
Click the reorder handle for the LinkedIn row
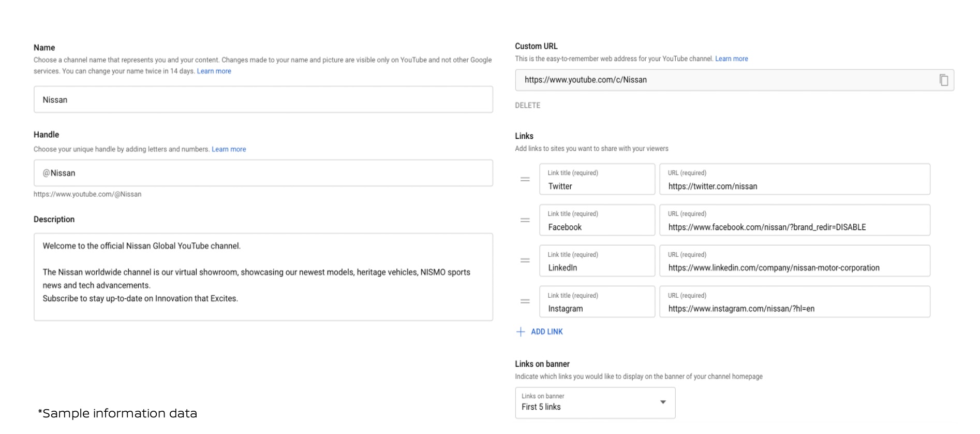pos(525,261)
